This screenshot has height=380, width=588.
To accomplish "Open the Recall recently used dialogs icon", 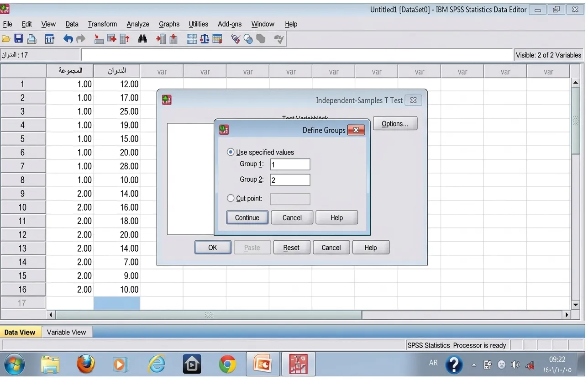I will coord(49,39).
